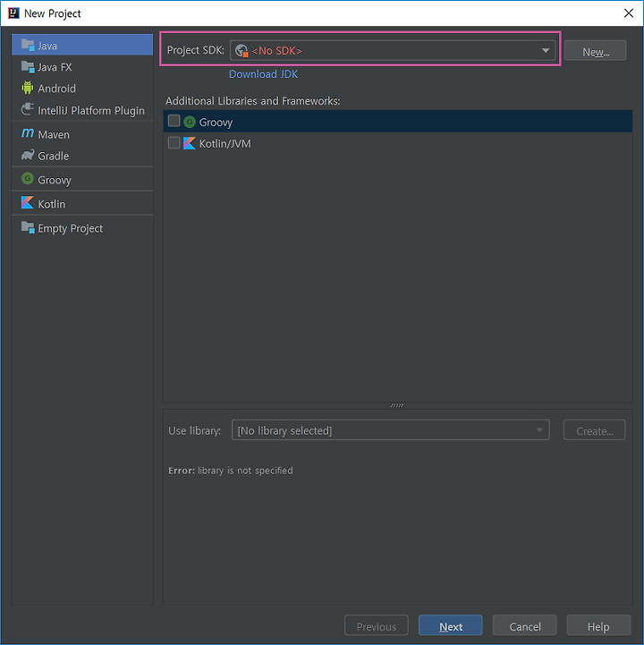Click the New... SDK button
Screen dimensions: 644x645
pyautogui.click(x=596, y=51)
